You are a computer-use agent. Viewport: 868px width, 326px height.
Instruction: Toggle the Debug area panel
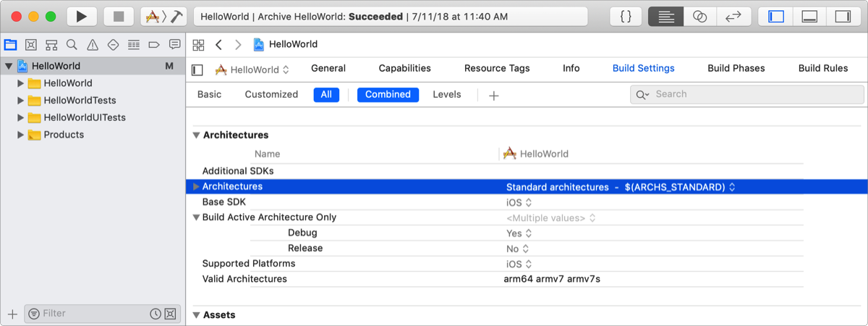click(809, 16)
